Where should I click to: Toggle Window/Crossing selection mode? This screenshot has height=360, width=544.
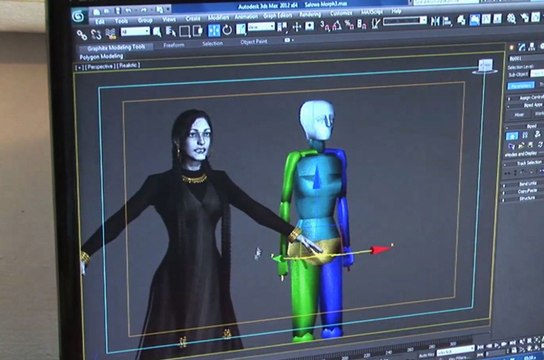(198, 31)
